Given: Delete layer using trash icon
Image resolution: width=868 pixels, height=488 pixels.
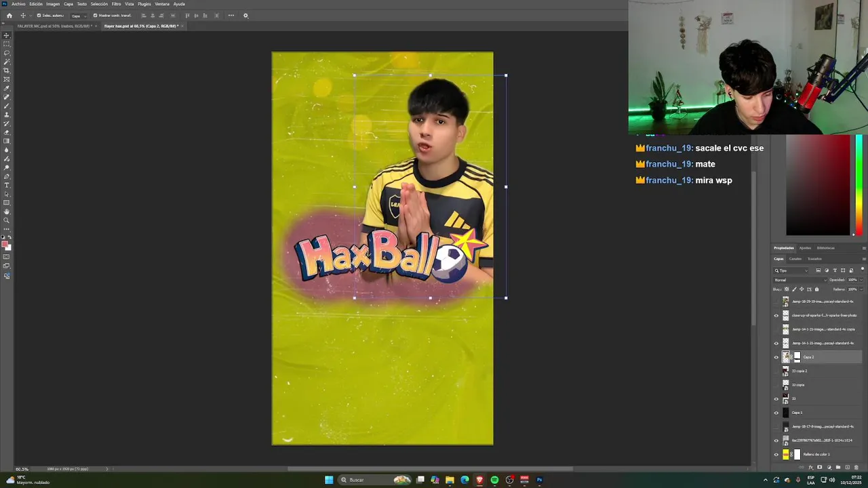Looking at the screenshot, I should [856, 467].
